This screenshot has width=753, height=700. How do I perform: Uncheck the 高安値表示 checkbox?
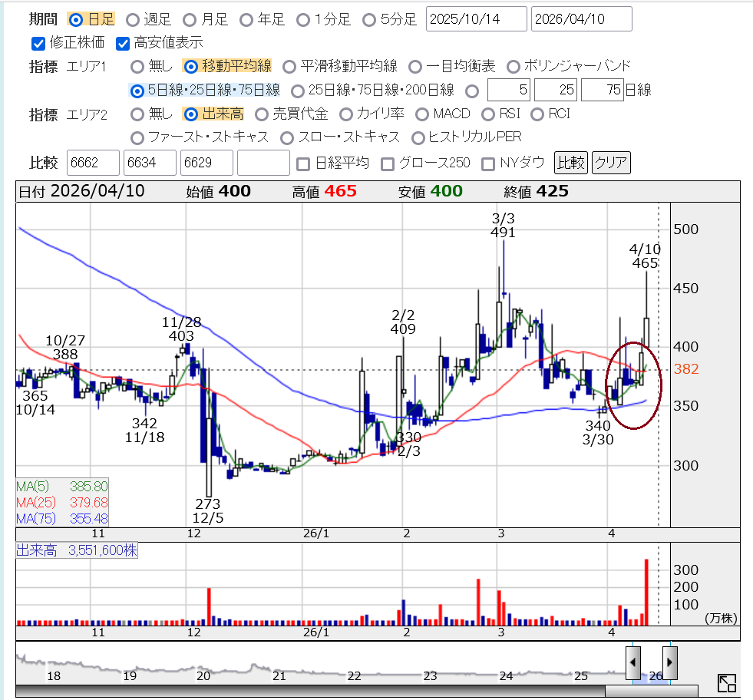[x=123, y=43]
